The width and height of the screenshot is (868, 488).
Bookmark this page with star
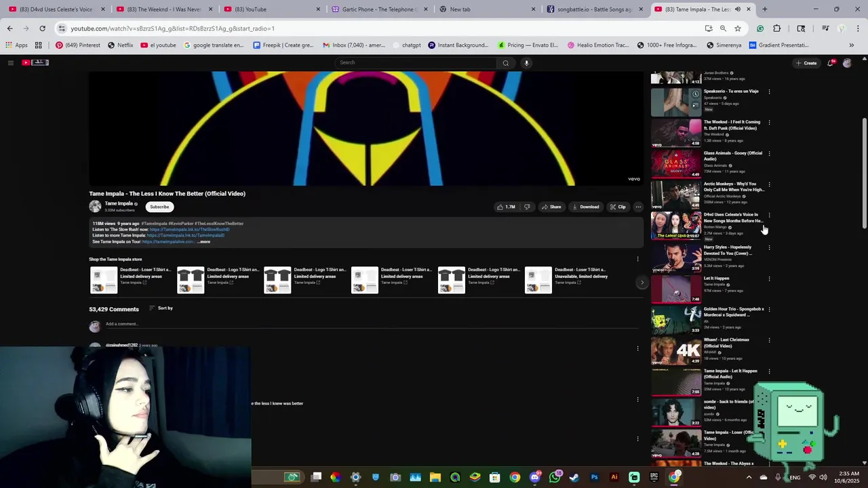tap(738, 28)
